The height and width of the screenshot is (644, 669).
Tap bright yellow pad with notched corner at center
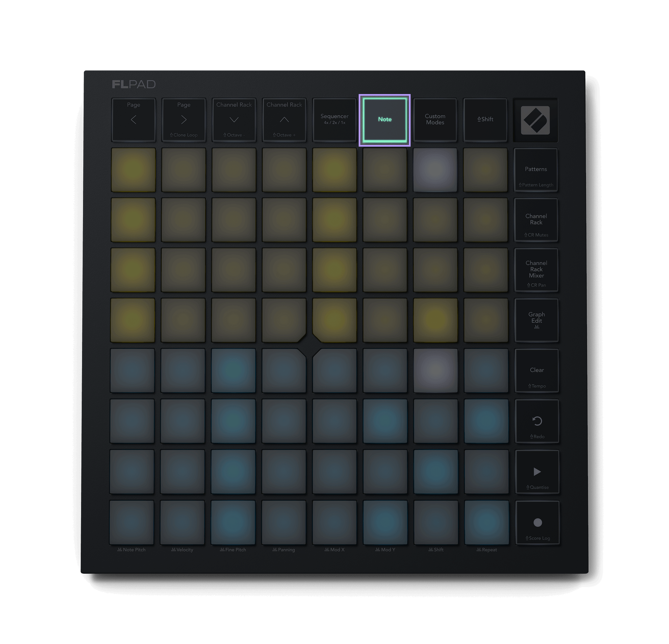(x=335, y=320)
